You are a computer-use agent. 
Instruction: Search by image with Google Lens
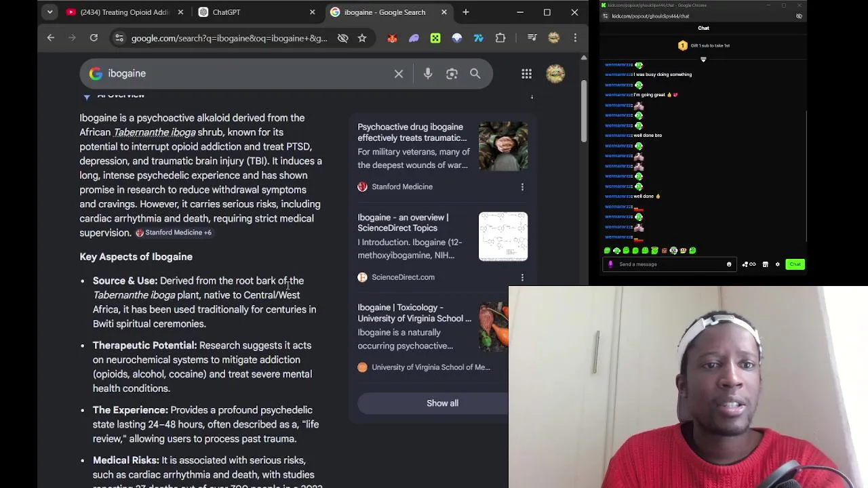pyautogui.click(x=452, y=73)
